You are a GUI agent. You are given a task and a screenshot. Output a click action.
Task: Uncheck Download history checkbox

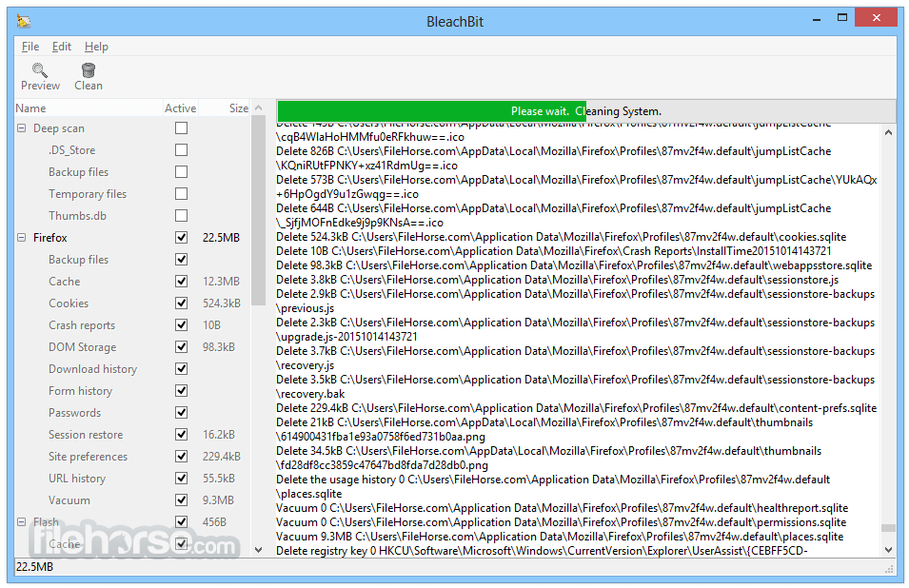182,368
